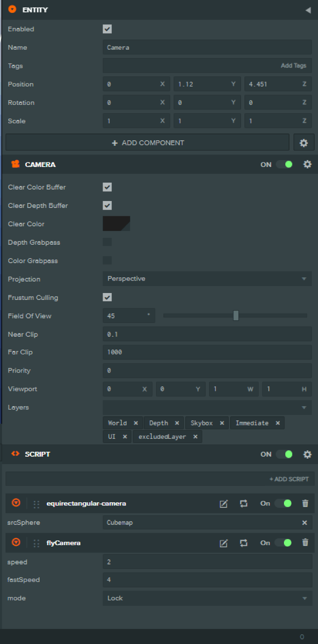Click the CAMERA component header title
The width and height of the screenshot is (318, 644).
pyautogui.click(x=40, y=164)
